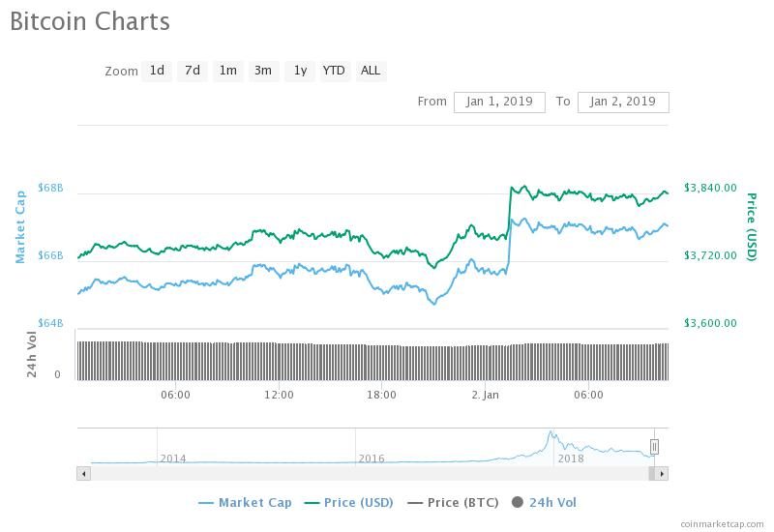Click the 2016 navigator marker
774x532 pixels.
coord(372,458)
